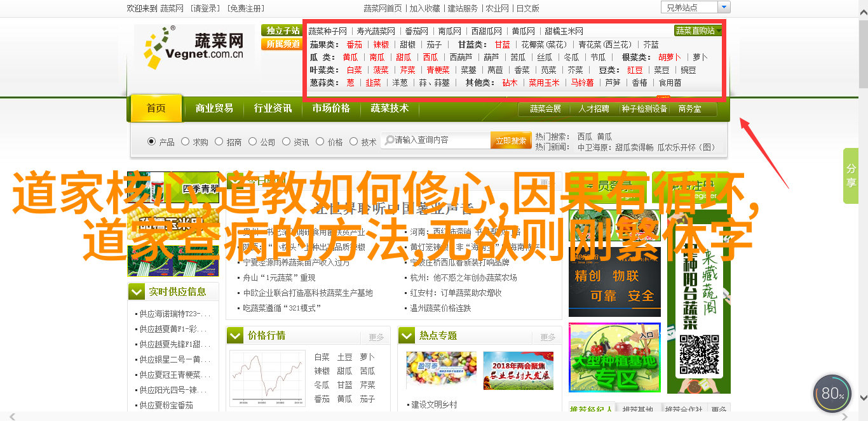The image size is (868, 421).
Task: Click the 独立子站 button
Action: click(283, 30)
